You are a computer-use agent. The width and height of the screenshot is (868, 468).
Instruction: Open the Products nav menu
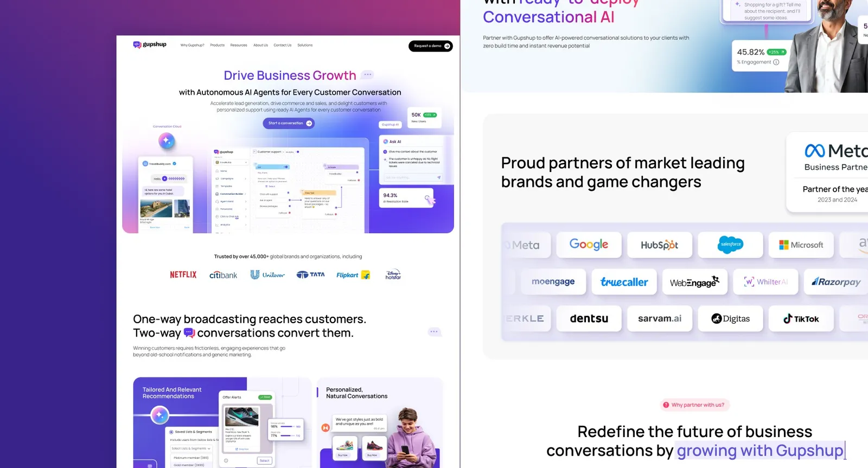217,46
